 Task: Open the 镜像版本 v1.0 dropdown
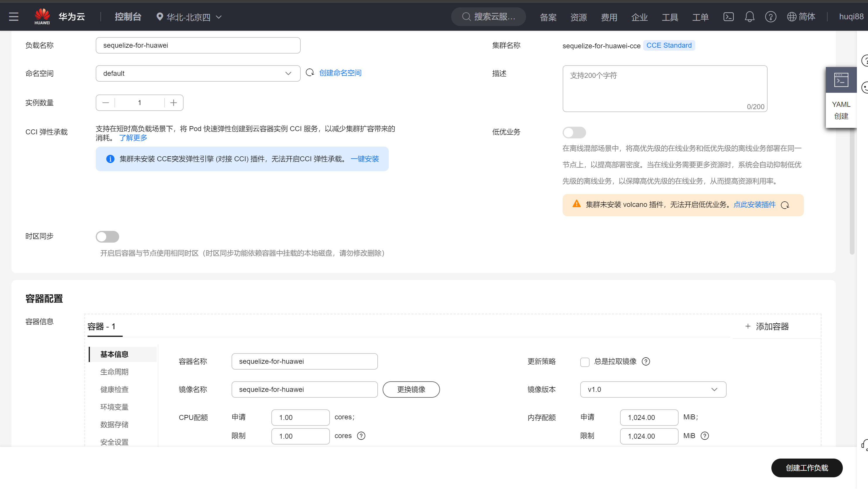[x=653, y=389]
